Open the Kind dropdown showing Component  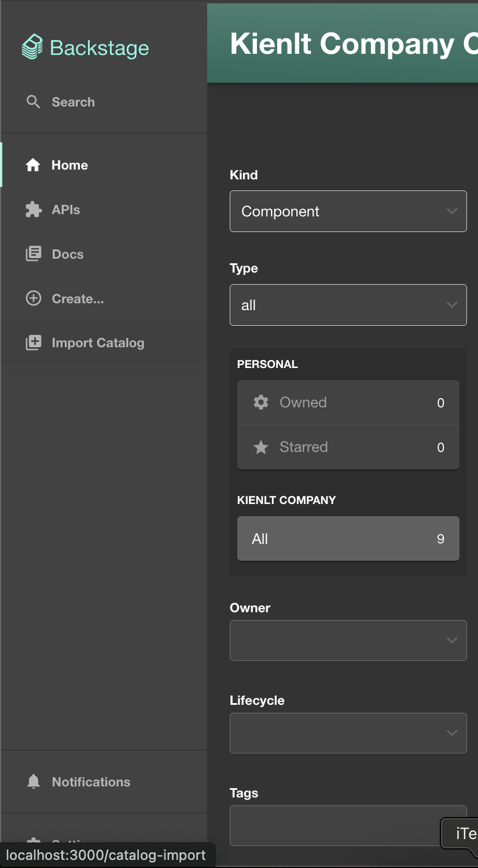[348, 211]
